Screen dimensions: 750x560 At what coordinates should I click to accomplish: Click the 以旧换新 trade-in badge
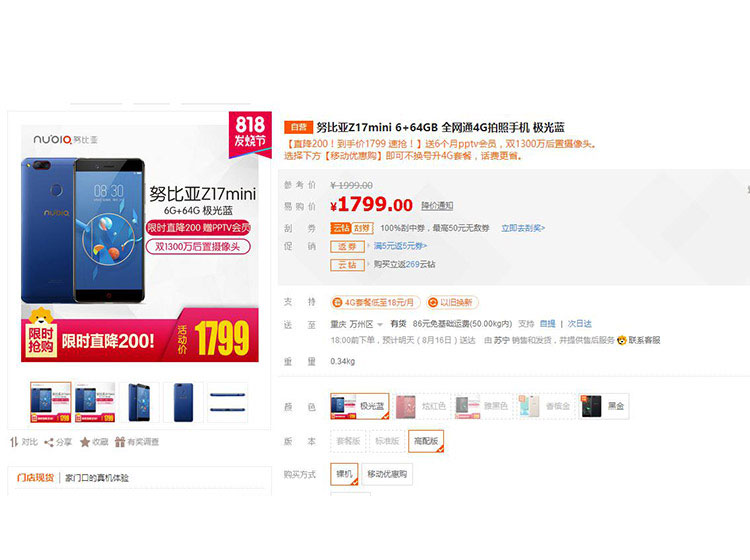coord(452,303)
